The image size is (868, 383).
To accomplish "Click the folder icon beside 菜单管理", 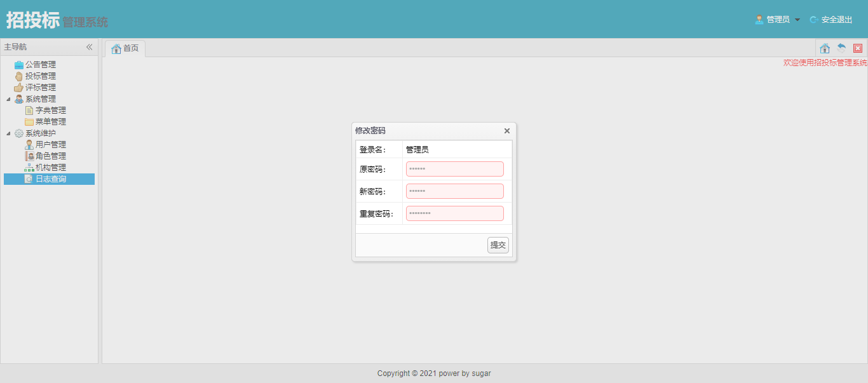I will pyautogui.click(x=29, y=122).
